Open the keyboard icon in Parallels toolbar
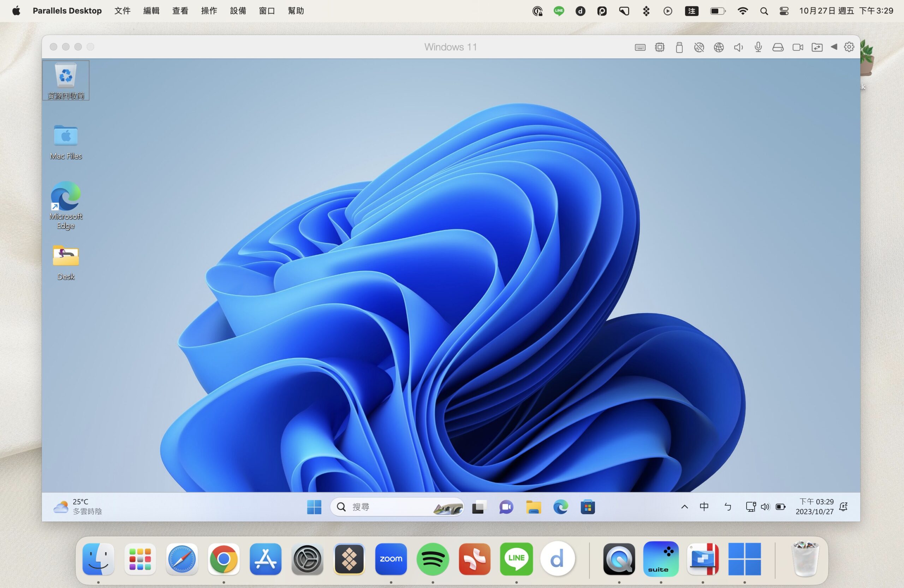This screenshot has width=904, height=588. tap(640, 47)
